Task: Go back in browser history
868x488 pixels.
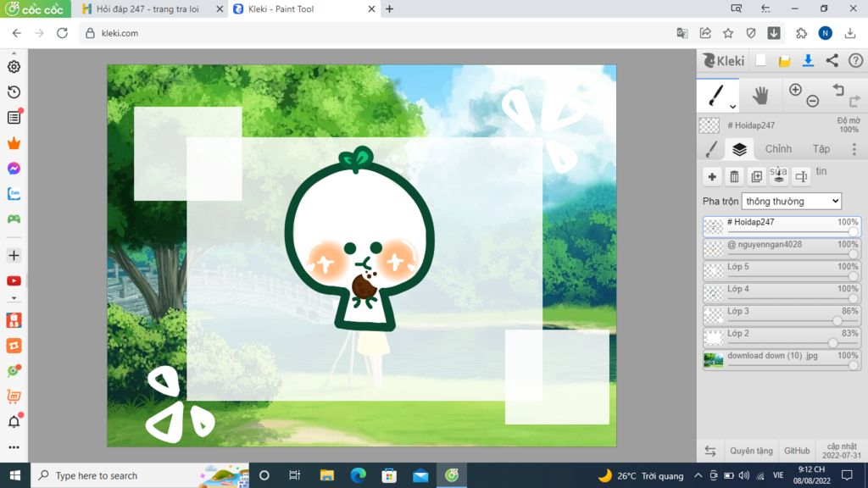Action: coord(17,33)
